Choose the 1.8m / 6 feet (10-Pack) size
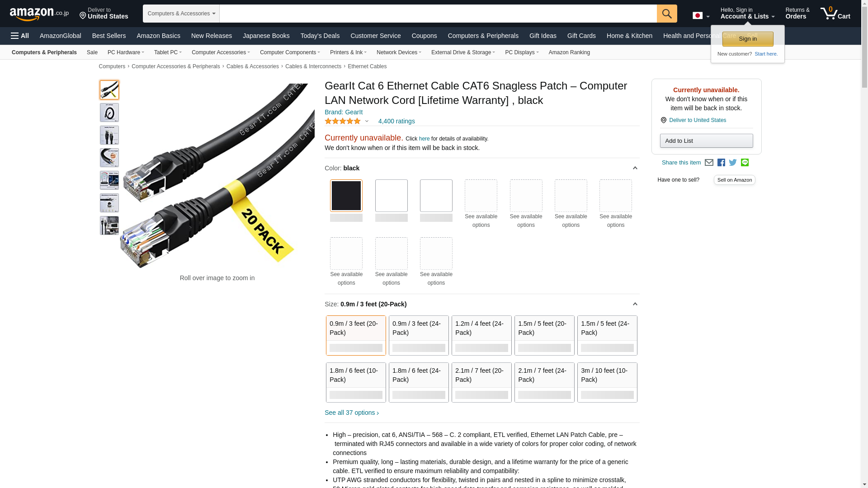The image size is (868, 488). pyautogui.click(x=356, y=382)
